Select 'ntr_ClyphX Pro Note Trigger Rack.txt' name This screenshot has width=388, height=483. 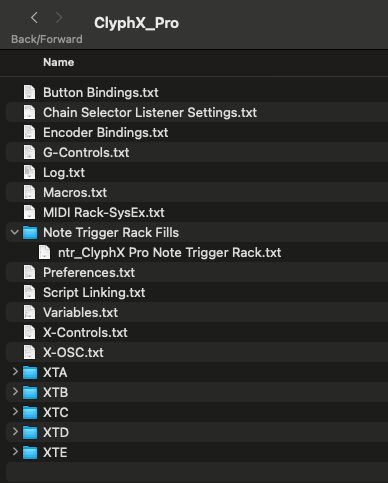(170, 253)
